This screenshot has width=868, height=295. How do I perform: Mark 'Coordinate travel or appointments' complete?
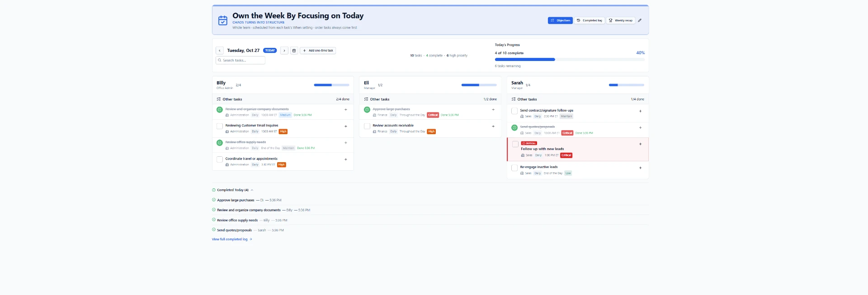(220, 159)
